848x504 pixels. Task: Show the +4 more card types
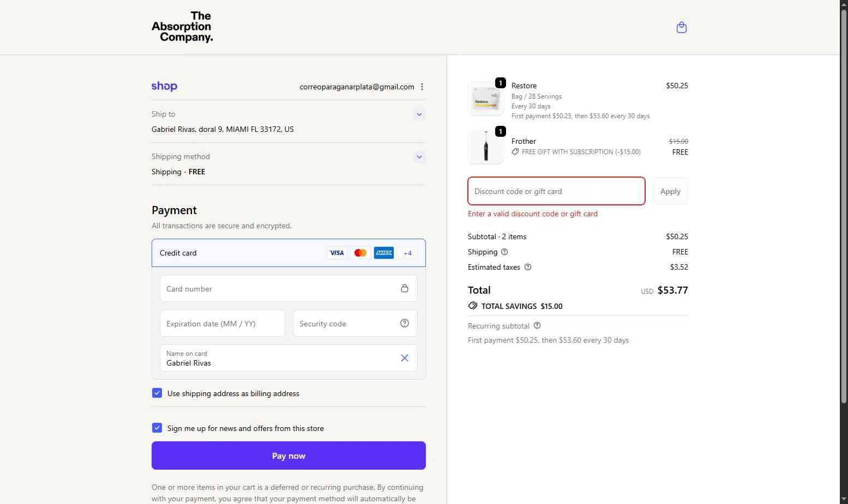pos(407,253)
